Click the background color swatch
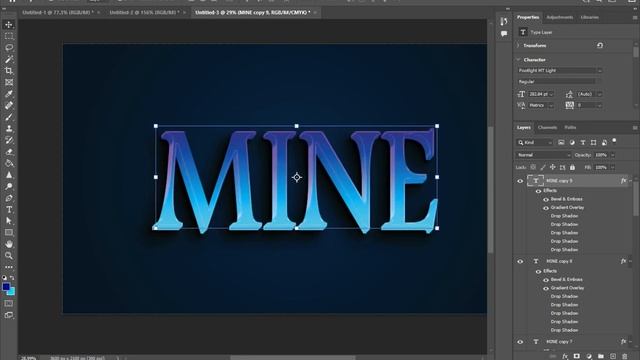This screenshot has width=640, height=360. click(x=12, y=292)
